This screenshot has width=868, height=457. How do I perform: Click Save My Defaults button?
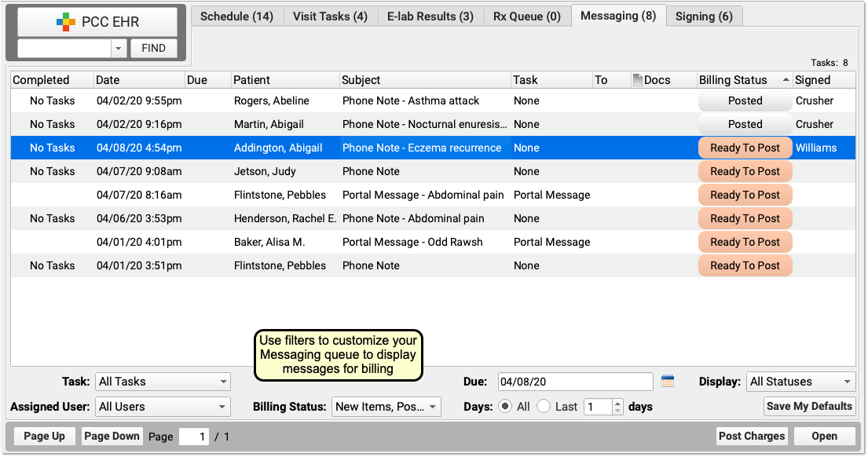tap(809, 406)
